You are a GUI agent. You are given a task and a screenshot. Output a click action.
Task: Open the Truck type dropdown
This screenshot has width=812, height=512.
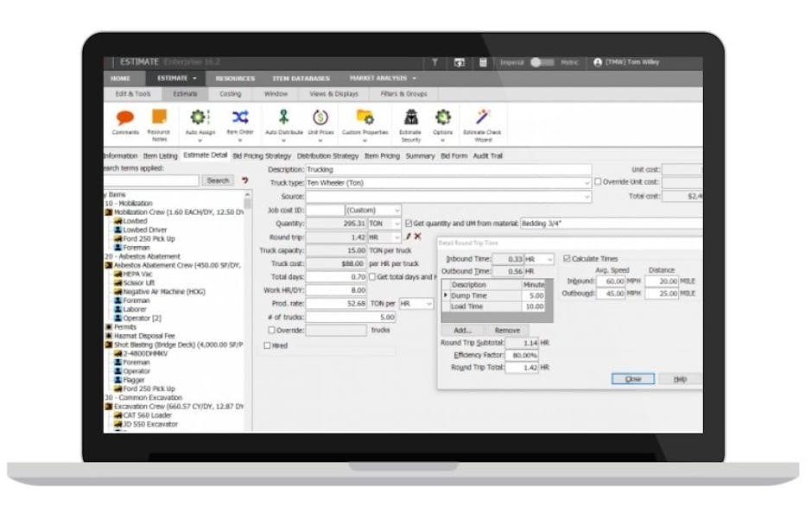tap(586, 182)
